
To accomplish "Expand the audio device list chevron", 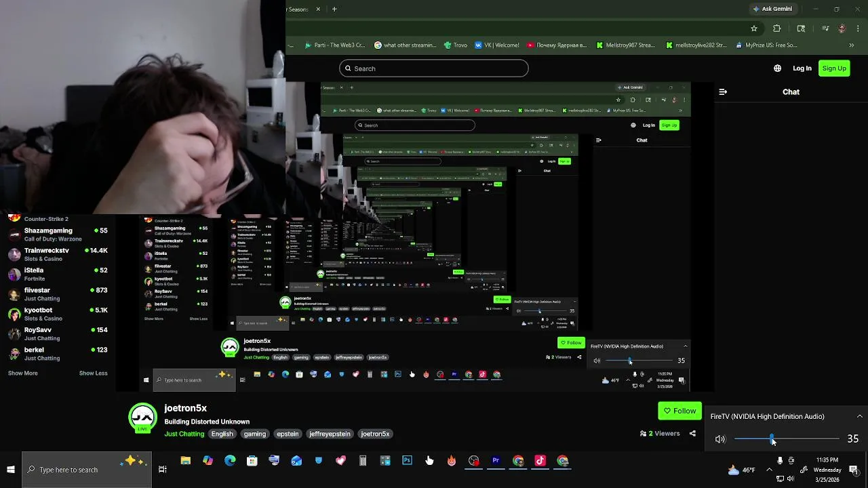I will 859,416.
